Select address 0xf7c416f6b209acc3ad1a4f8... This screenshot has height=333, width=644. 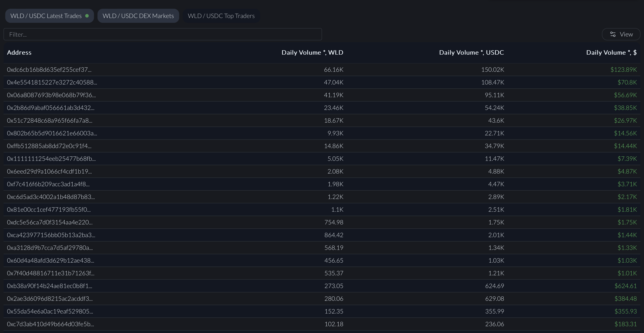tap(48, 184)
